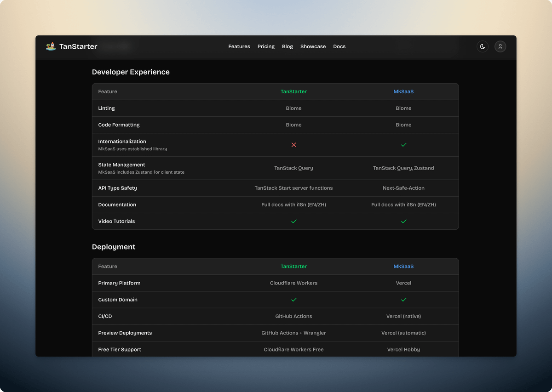Click MkSaaS checkmark in Internationalization row
The height and width of the screenshot is (392, 552).
404,145
